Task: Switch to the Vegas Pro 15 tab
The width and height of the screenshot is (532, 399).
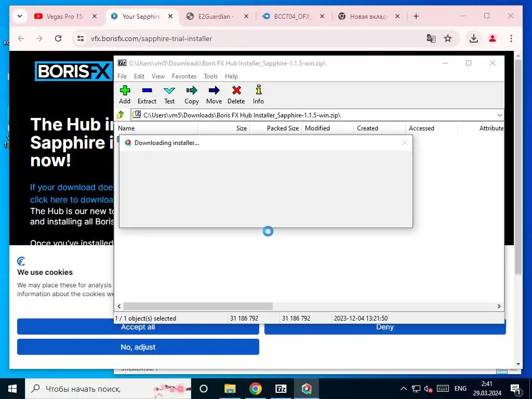Action: coord(65,16)
